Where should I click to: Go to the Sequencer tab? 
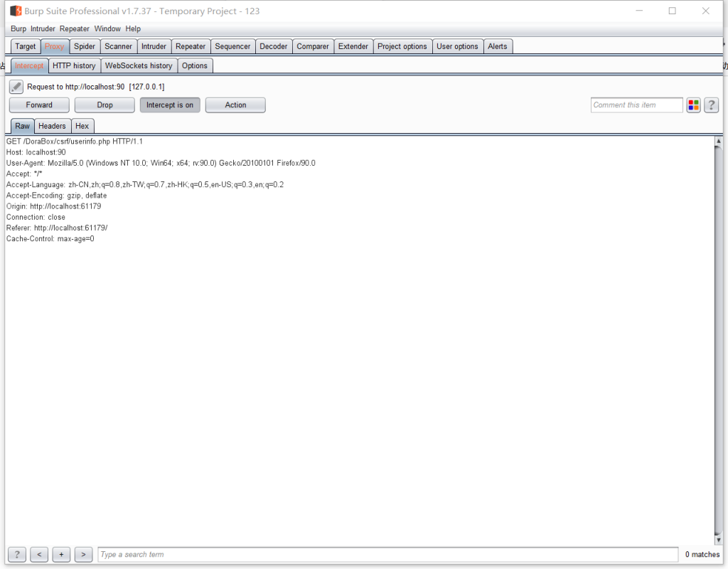pos(232,46)
